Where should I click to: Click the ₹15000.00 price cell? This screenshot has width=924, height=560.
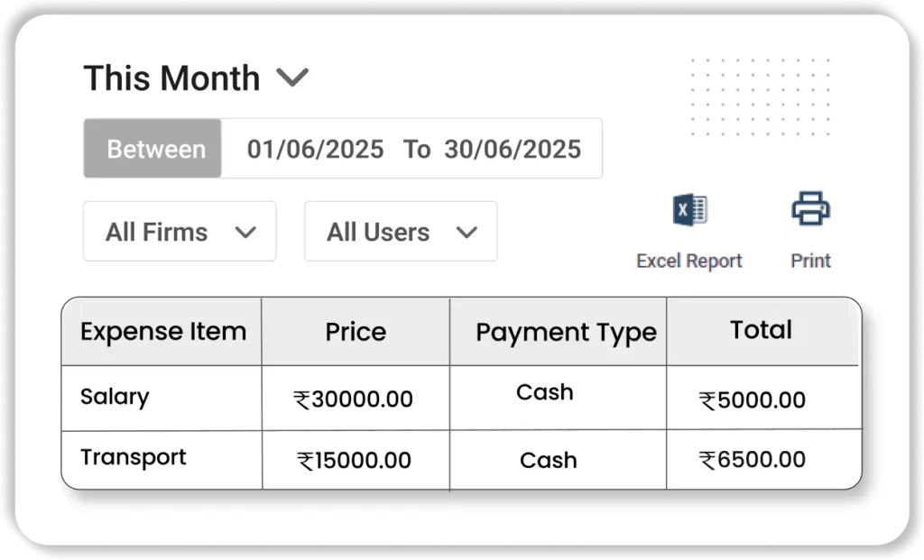354,461
